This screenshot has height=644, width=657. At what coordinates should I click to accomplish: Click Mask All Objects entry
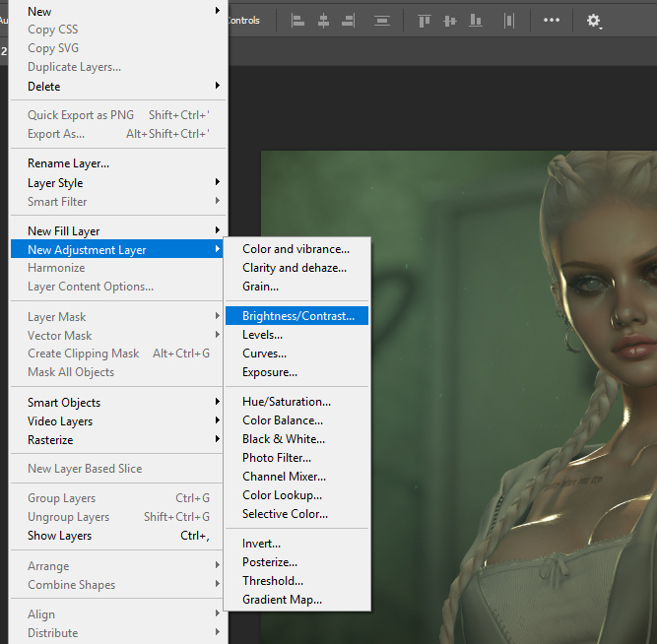pyautogui.click(x=118, y=372)
